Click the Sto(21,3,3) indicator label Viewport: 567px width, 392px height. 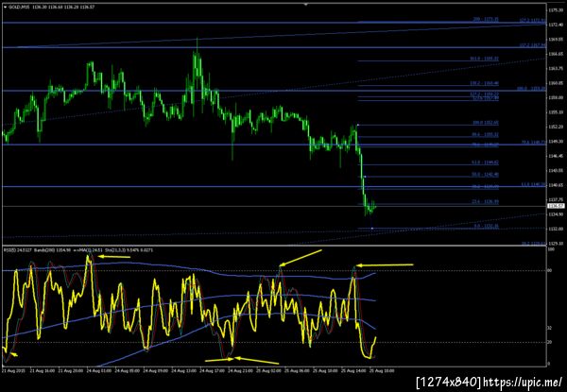tap(117, 249)
